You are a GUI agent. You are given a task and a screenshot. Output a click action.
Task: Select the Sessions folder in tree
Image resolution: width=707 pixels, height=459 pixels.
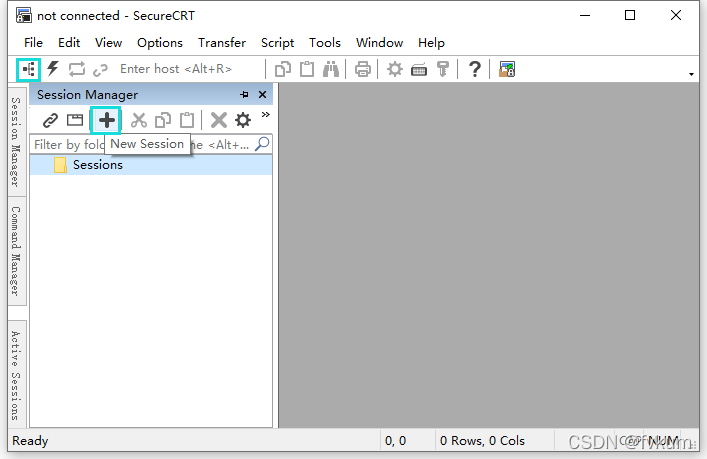(151, 165)
